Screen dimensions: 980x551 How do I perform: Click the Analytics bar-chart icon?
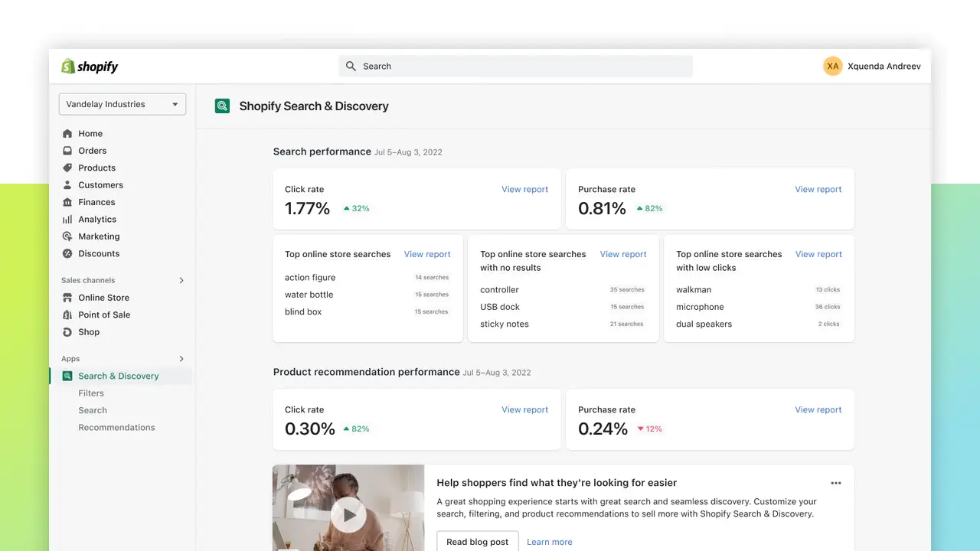click(69, 219)
